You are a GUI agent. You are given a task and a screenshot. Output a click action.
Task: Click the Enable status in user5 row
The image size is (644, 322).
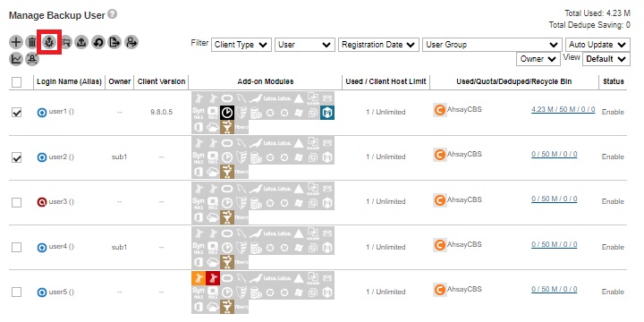pyautogui.click(x=613, y=292)
